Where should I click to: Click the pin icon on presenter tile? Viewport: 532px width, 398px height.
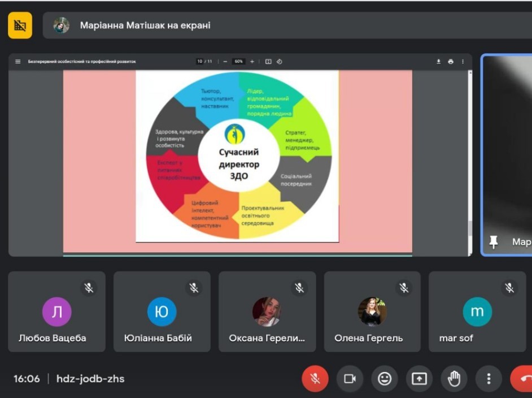coord(494,242)
